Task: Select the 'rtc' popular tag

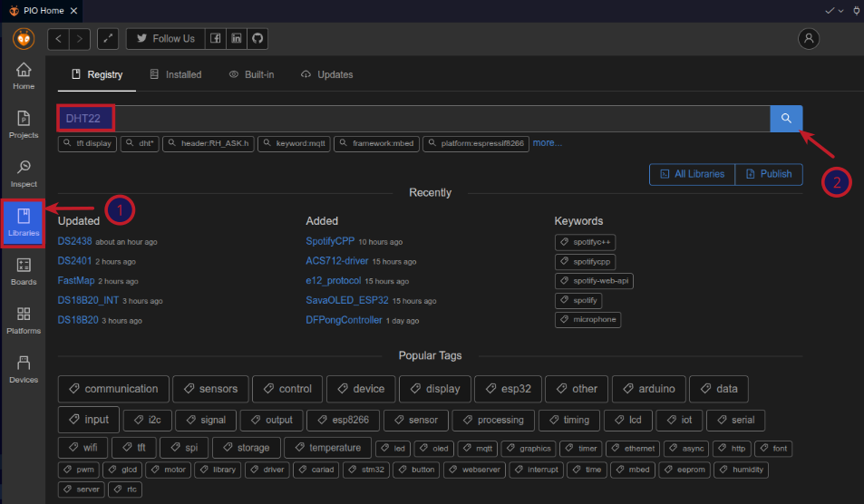Action: click(125, 489)
